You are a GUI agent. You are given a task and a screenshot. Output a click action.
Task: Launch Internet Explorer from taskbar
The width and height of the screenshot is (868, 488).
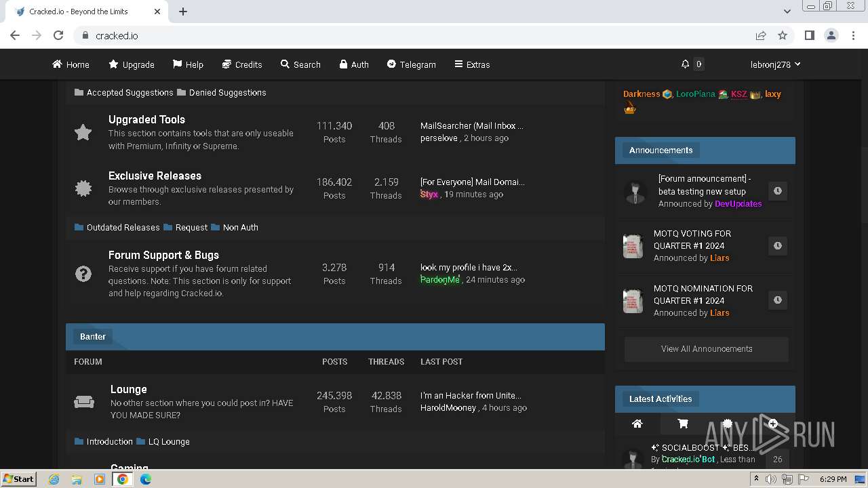54,479
